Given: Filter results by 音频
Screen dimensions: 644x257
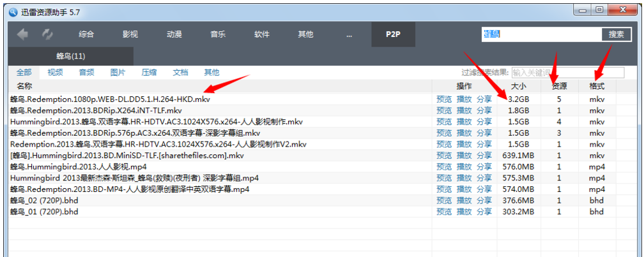Looking at the screenshot, I should (87, 73).
